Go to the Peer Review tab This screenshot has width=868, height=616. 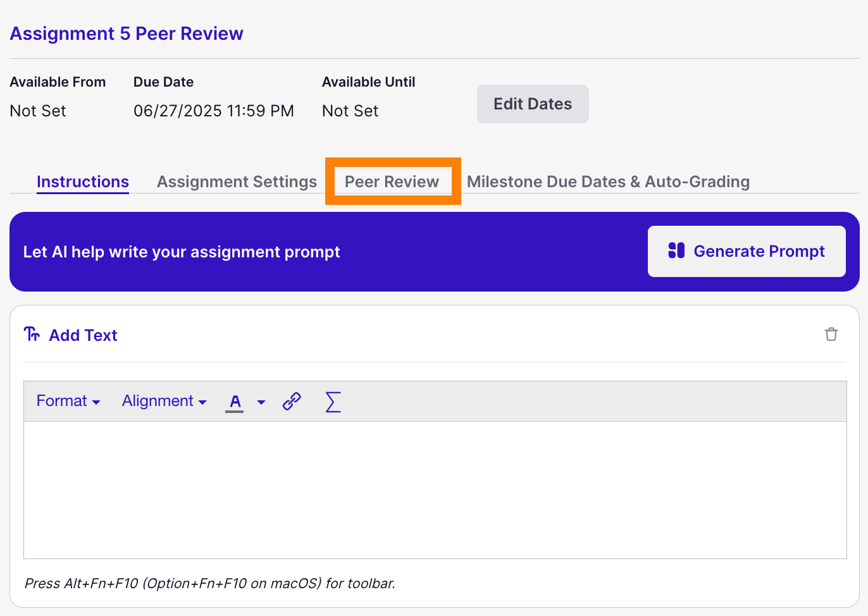[x=392, y=182]
